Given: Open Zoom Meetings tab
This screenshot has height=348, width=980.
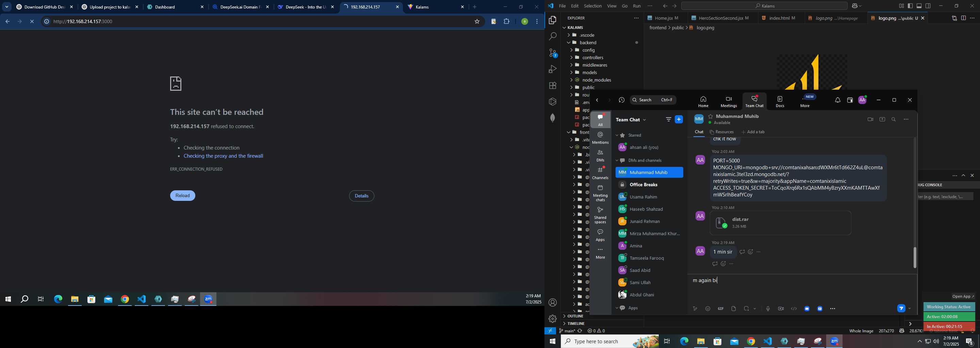Looking at the screenshot, I should (729, 102).
